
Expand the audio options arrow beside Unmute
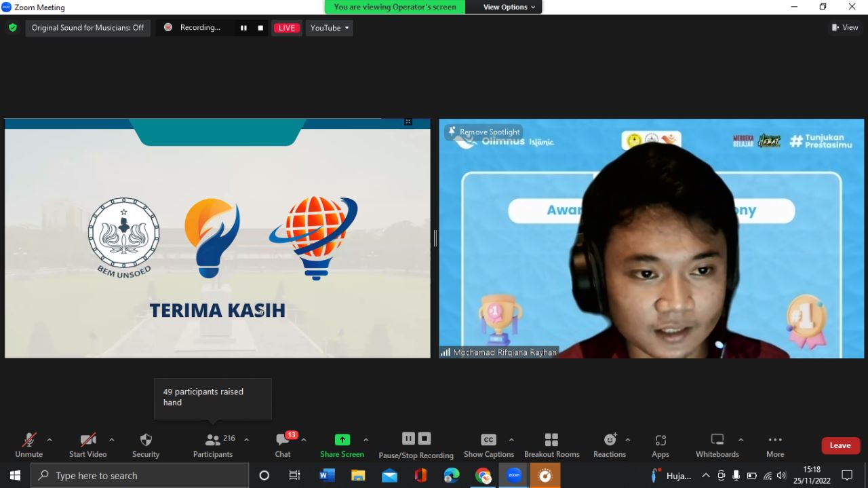click(50, 440)
